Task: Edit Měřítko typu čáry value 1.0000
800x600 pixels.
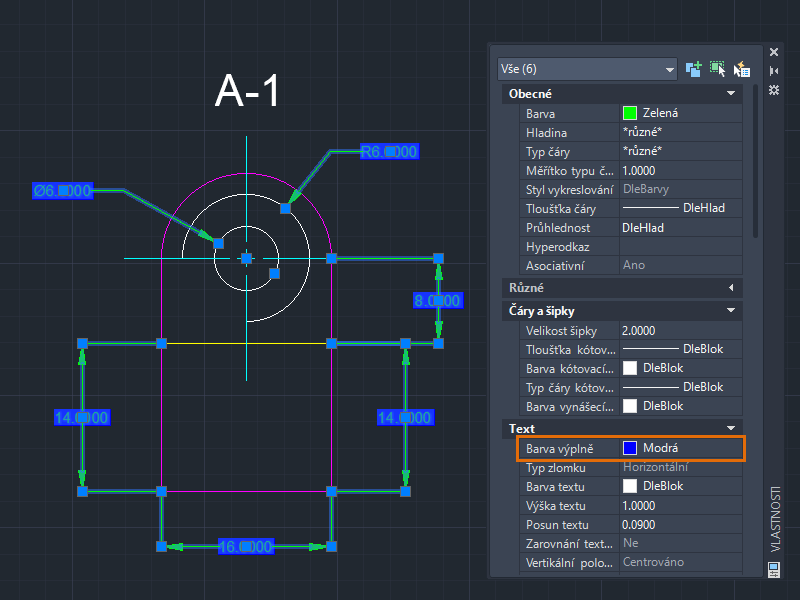Action: tap(681, 170)
